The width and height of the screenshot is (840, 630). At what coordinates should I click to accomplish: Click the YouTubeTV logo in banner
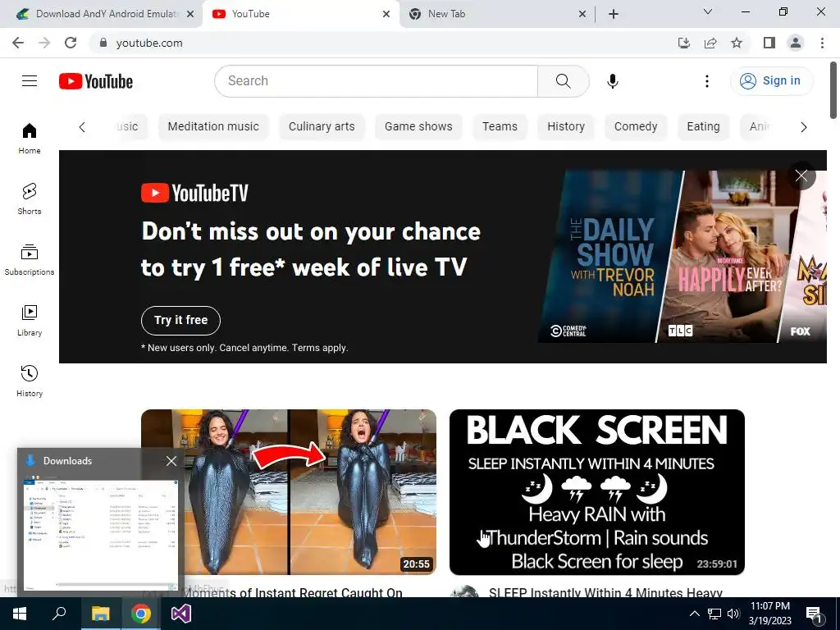[x=195, y=193]
